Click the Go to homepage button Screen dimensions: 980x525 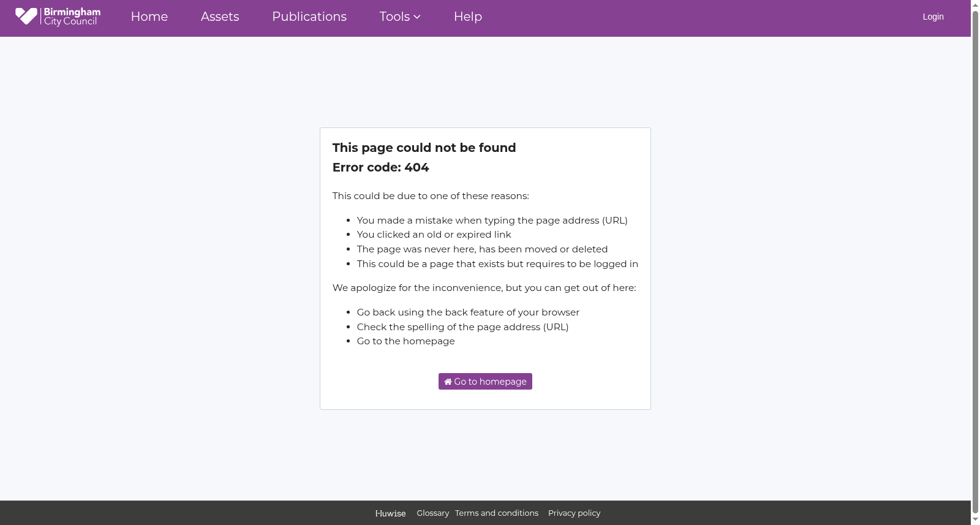pyautogui.click(x=485, y=381)
